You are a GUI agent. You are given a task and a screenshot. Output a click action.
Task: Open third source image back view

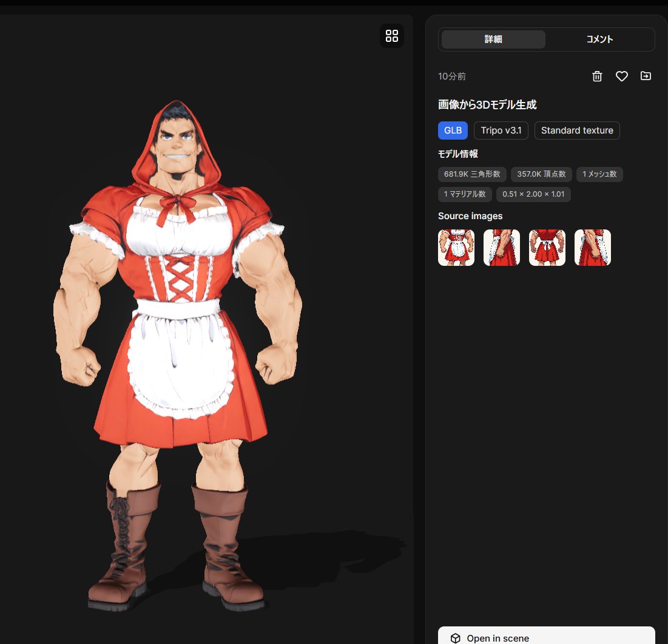[x=547, y=248]
